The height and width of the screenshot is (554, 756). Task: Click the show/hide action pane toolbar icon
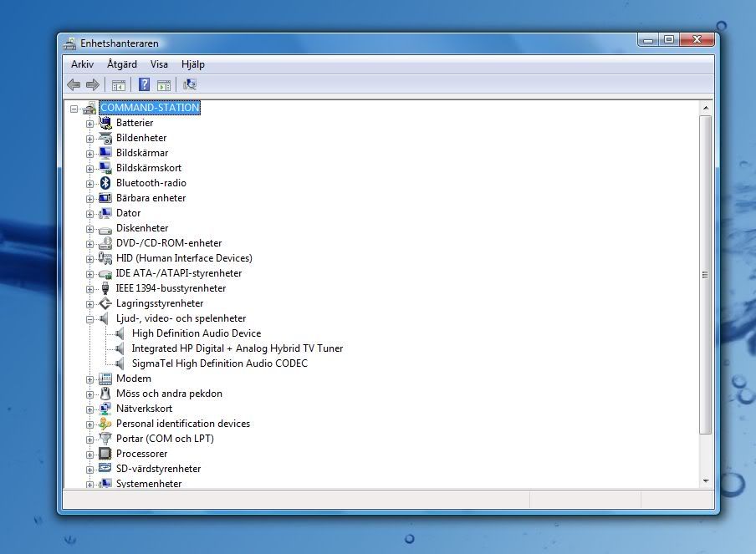tap(164, 84)
